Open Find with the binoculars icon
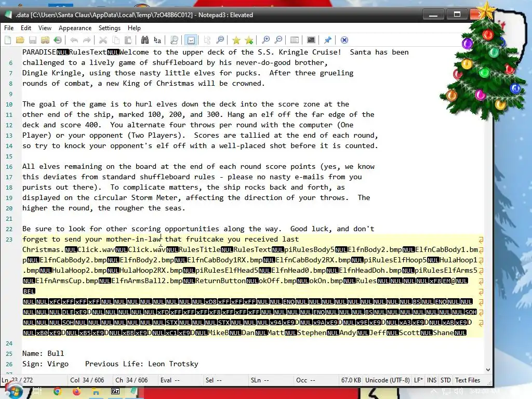The height and width of the screenshot is (399, 532). pyautogui.click(x=145, y=40)
